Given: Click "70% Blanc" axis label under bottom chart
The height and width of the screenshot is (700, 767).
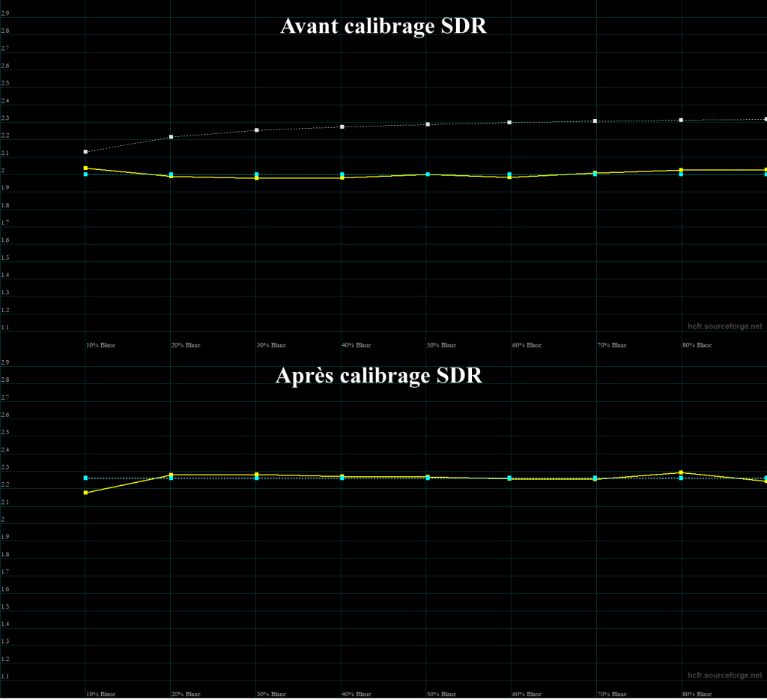Looking at the screenshot, I should pos(611,694).
